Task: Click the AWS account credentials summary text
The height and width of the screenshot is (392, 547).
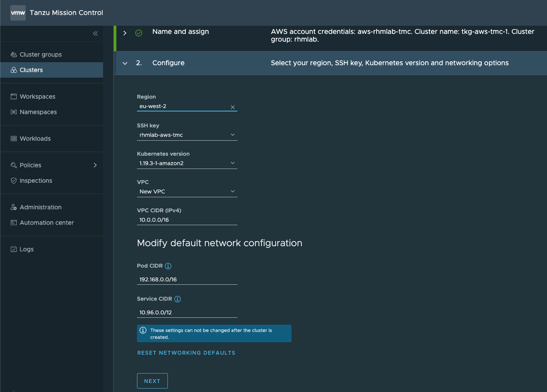Action: pyautogui.click(x=403, y=36)
